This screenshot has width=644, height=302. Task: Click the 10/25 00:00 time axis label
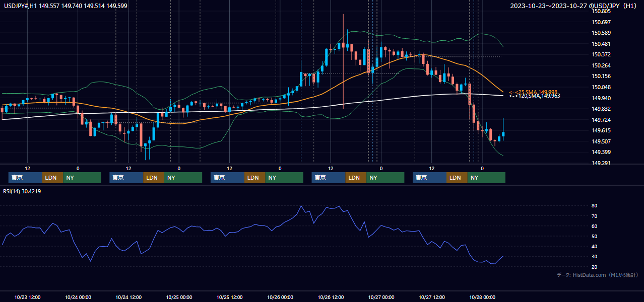pos(179,297)
